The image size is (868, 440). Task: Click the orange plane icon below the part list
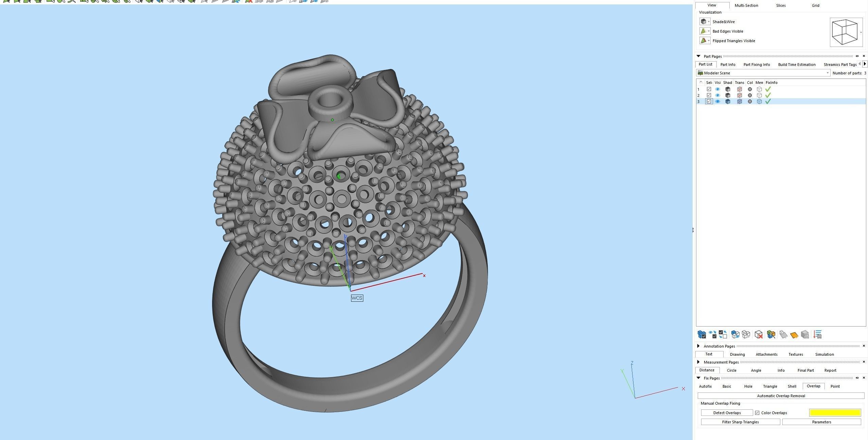[x=794, y=335]
